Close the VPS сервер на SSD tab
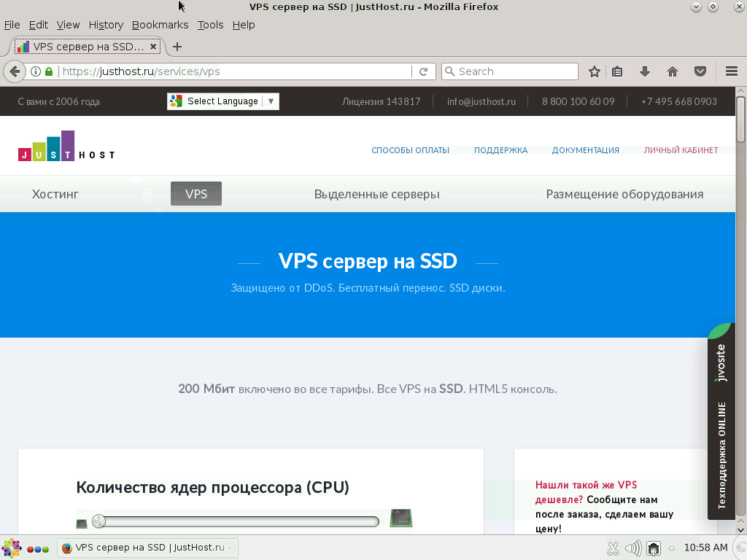747x560 pixels. [x=153, y=47]
